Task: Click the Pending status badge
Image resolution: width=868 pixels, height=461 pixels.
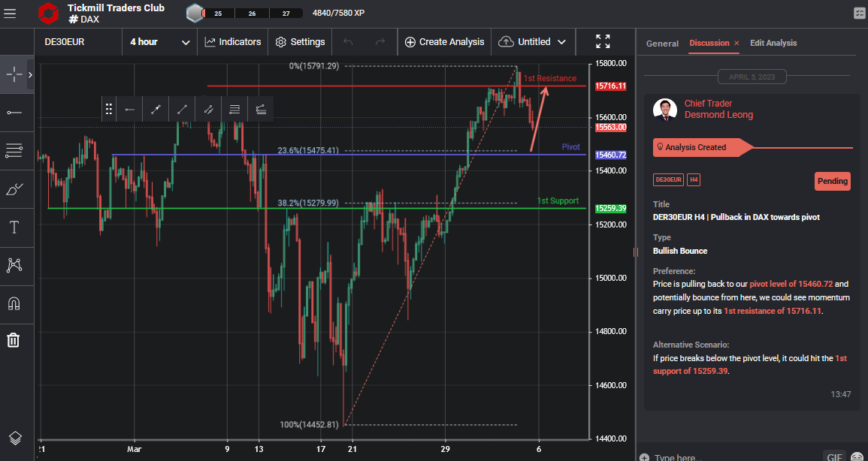Action: coord(832,181)
